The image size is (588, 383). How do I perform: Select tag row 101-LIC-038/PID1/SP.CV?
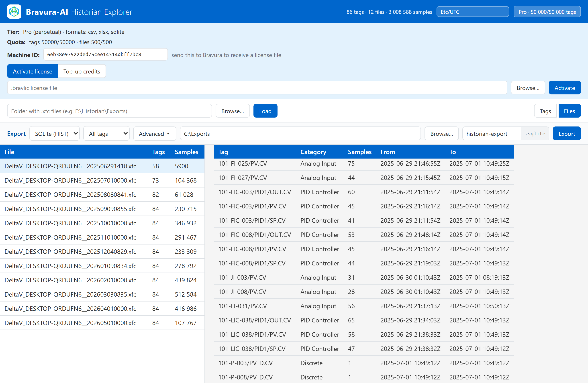coord(364,349)
